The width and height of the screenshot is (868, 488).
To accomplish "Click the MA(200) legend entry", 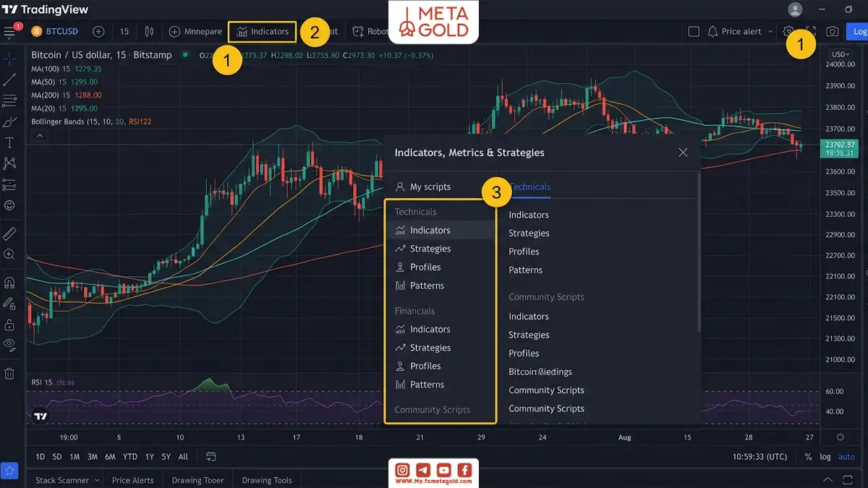I will (x=67, y=95).
